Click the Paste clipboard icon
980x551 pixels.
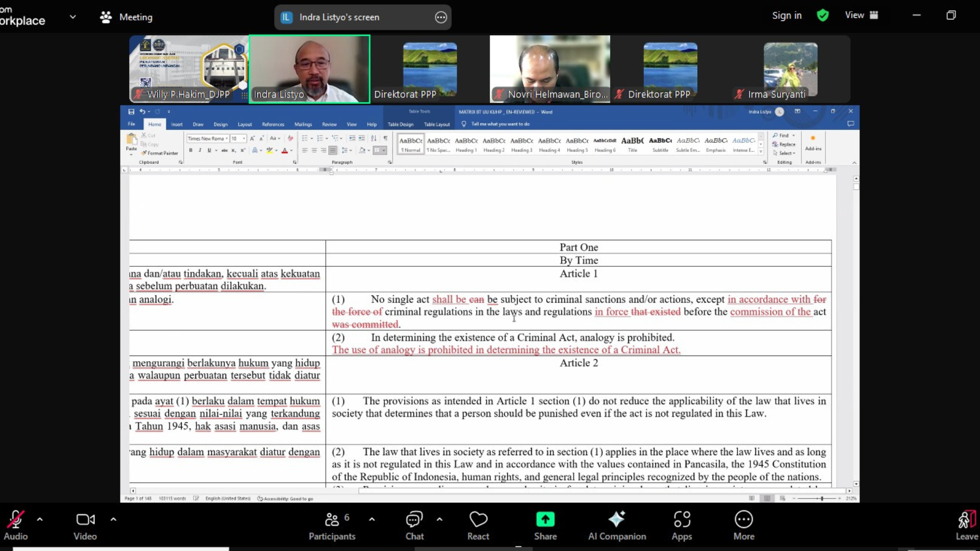coord(131,139)
